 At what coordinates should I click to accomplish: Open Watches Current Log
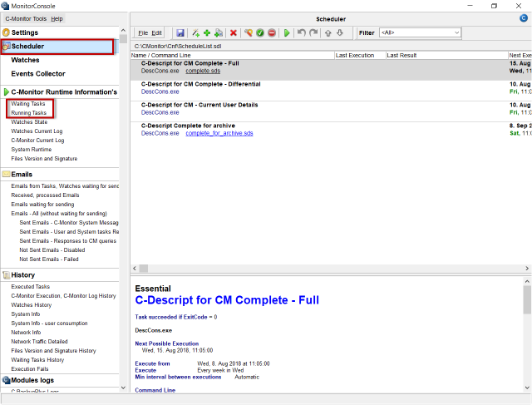point(37,131)
